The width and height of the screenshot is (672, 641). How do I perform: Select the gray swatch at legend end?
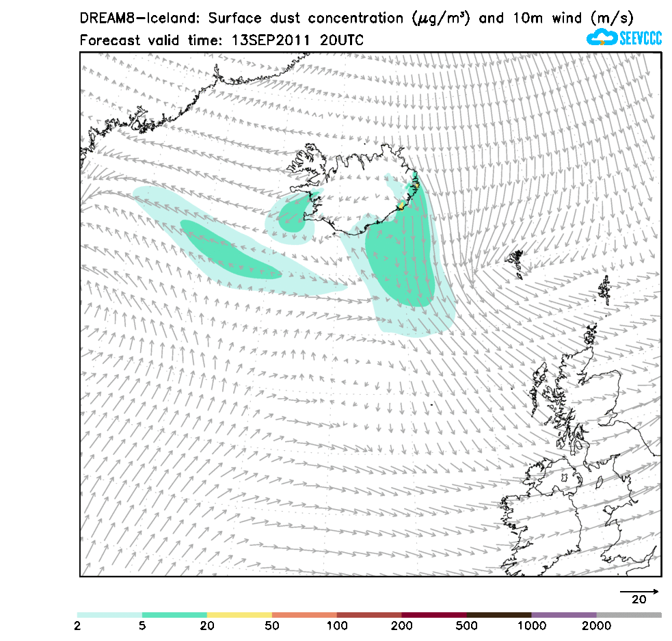629,615
